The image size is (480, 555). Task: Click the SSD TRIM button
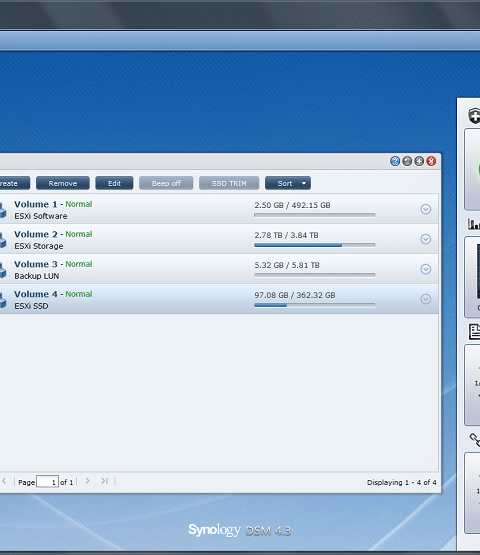click(x=229, y=183)
